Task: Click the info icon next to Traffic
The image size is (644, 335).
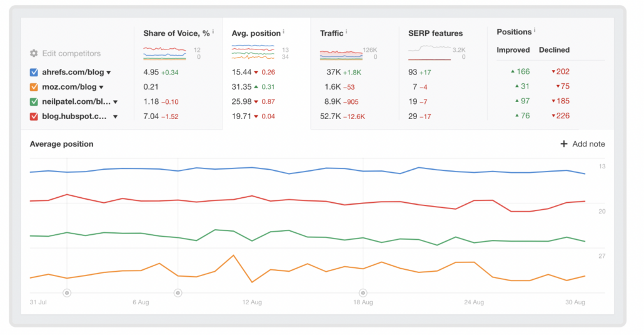Action: 347,32
